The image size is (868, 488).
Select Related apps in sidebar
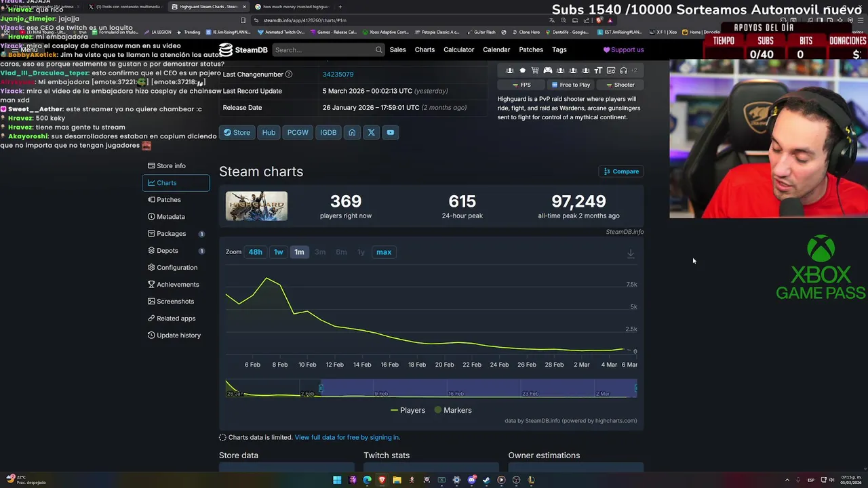click(x=176, y=319)
